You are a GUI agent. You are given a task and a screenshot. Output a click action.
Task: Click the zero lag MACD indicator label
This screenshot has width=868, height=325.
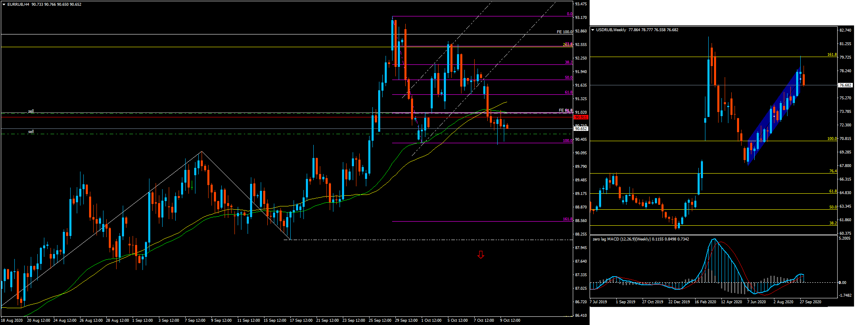coord(620,239)
